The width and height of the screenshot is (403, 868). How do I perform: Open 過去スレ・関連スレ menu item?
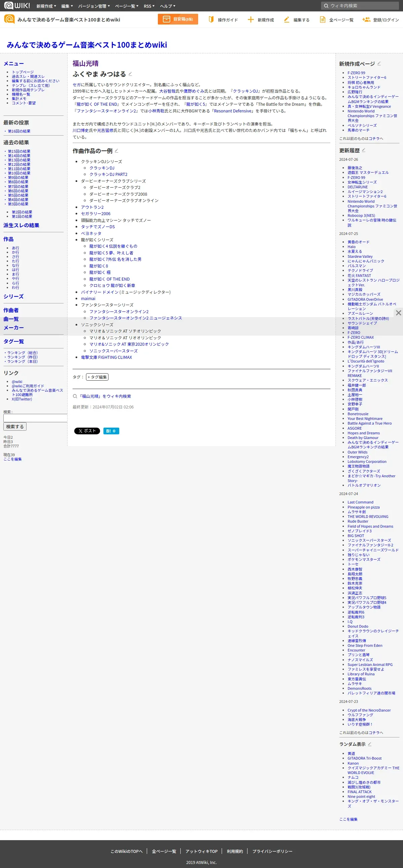(28, 77)
